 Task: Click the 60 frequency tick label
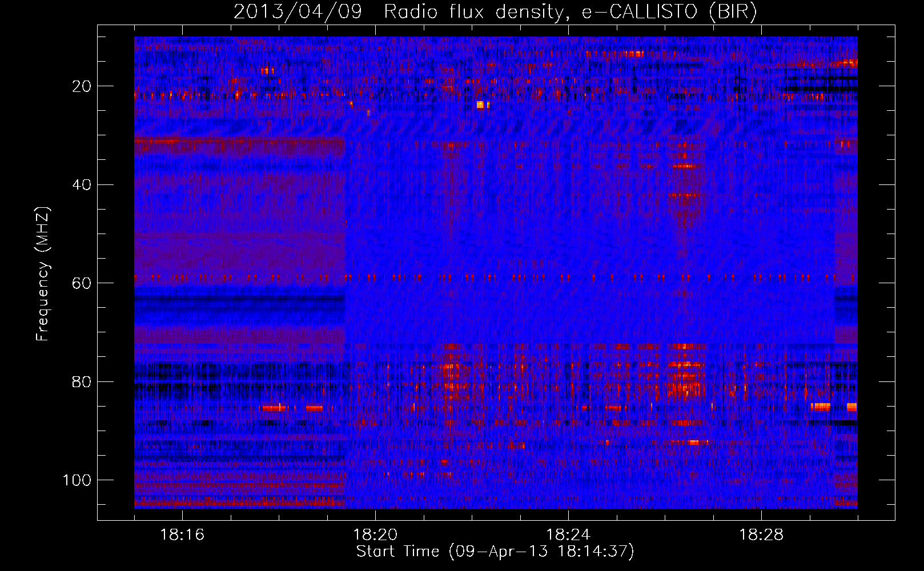pos(82,283)
